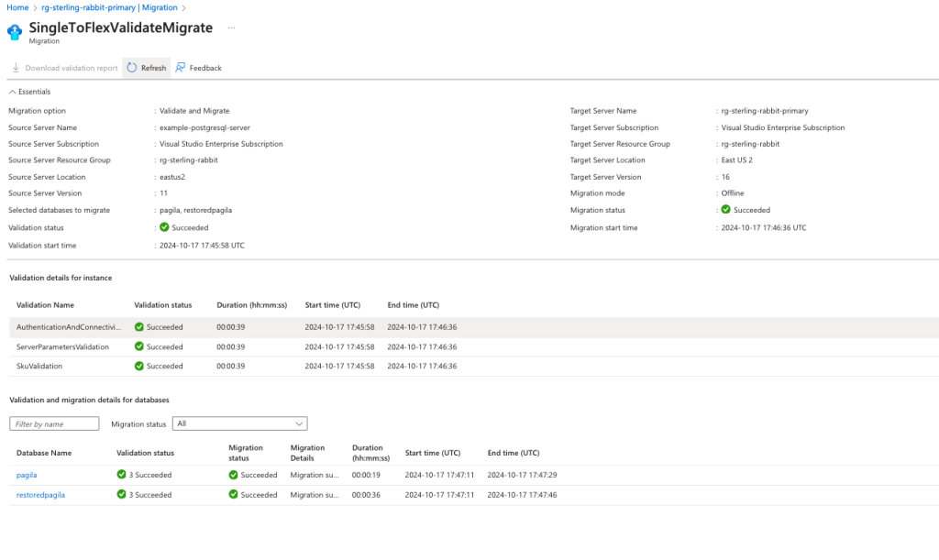Collapse the Essentials section
This screenshot has height=560, width=939.
(x=12, y=92)
